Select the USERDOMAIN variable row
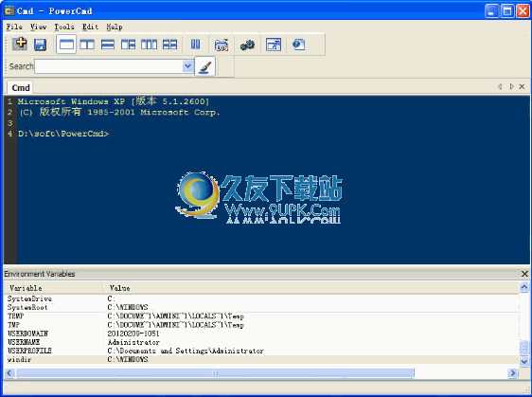This screenshot has width=532, height=397. (261, 334)
